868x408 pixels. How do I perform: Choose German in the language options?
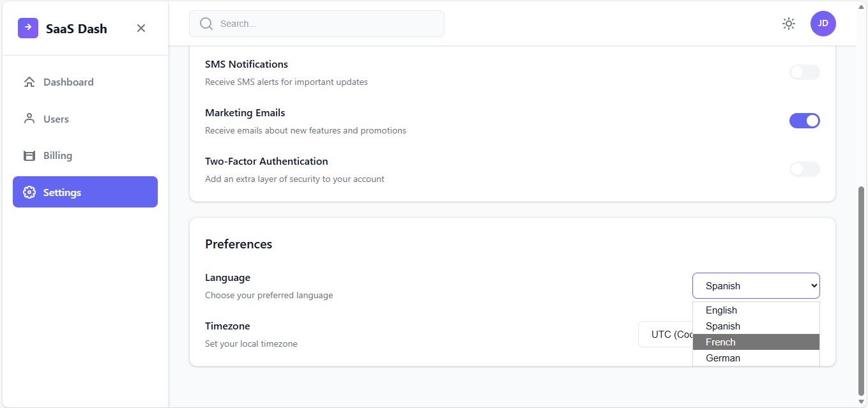(x=723, y=358)
